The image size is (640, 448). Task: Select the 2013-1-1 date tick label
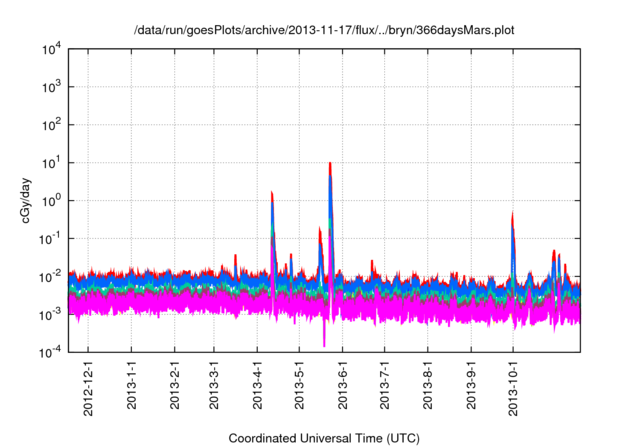[x=131, y=390]
